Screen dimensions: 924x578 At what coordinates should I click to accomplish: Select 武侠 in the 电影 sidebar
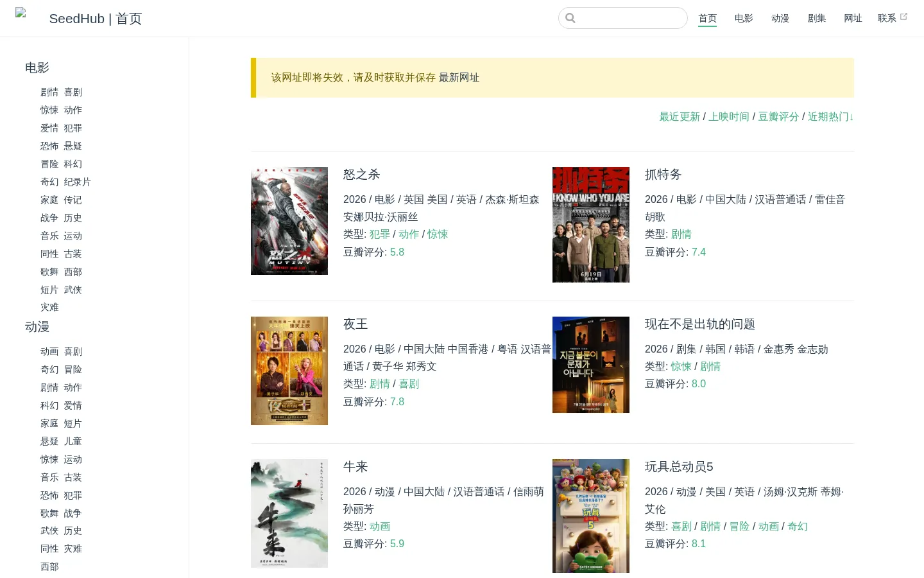point(73,290)
